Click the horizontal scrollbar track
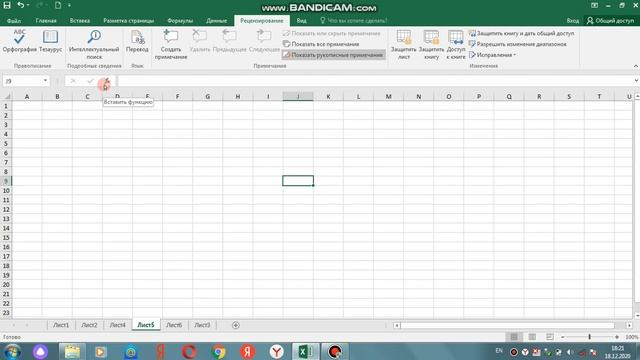 coord(508,325)
